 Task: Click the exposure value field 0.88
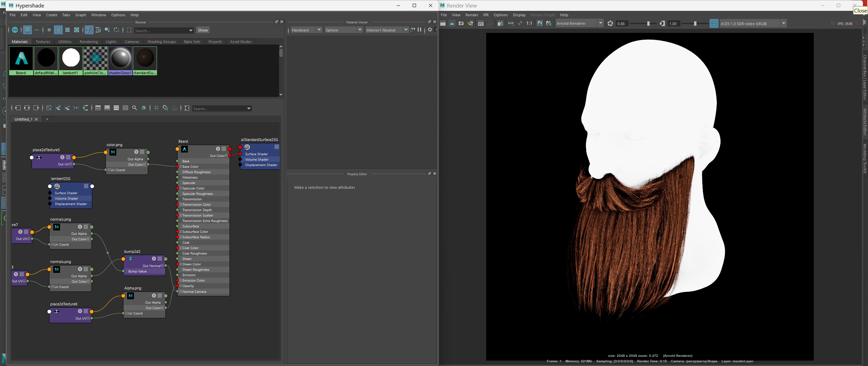622,24
